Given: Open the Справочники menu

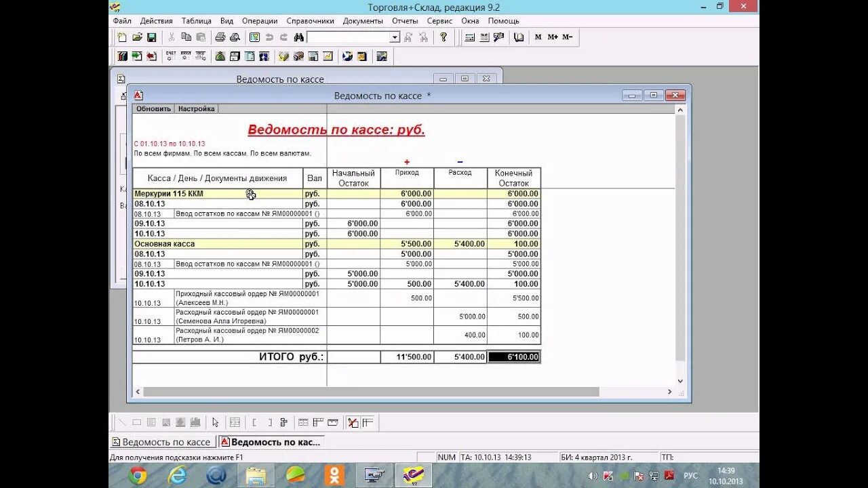Looking at the screenshot, I should pyautogui.click(x=311, y=21).
